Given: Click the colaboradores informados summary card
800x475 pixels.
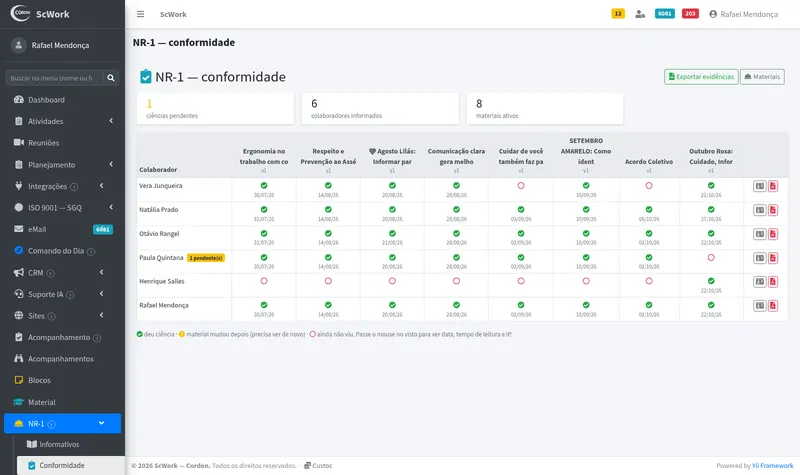Looking at the screenshot, I should pyautogui.click(x=380, y=109).
